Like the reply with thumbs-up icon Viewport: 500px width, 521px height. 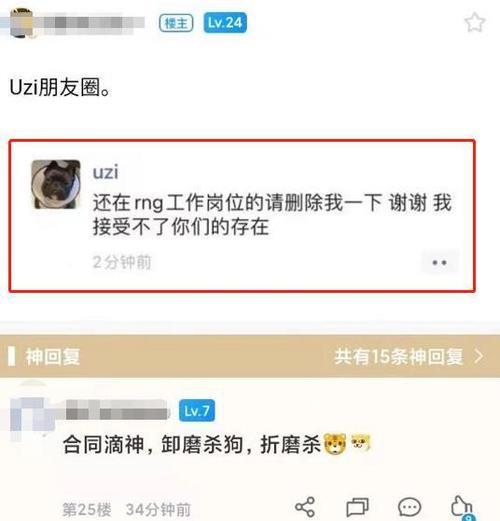pyautogui.click(x=462, y=507)
